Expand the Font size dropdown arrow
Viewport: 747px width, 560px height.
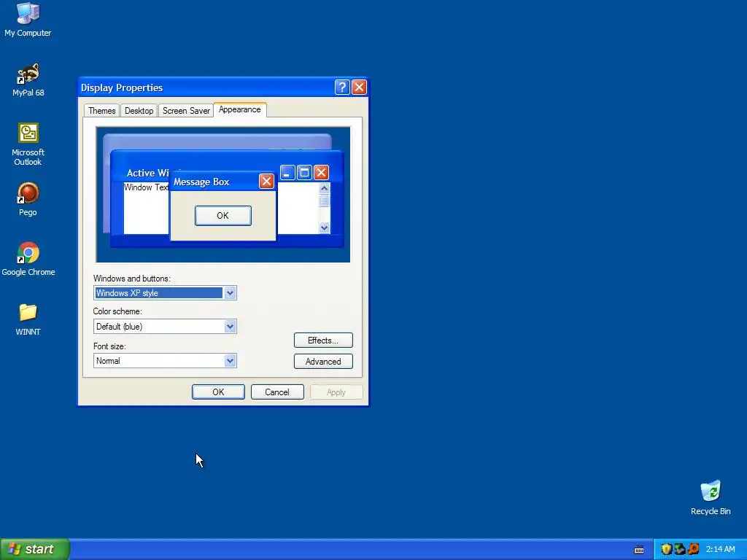[230, 360]
